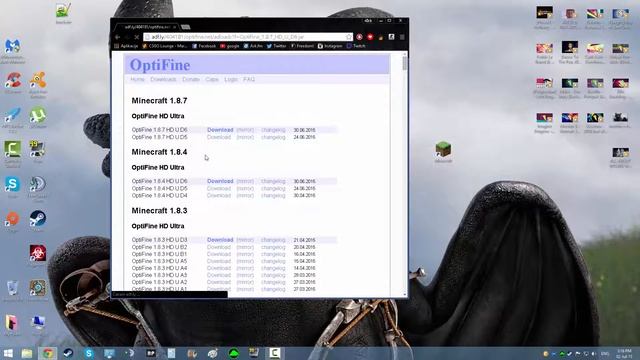Open the biohazard red desktop icon
This screenshot has height=360, width=640.
(38, 253)
